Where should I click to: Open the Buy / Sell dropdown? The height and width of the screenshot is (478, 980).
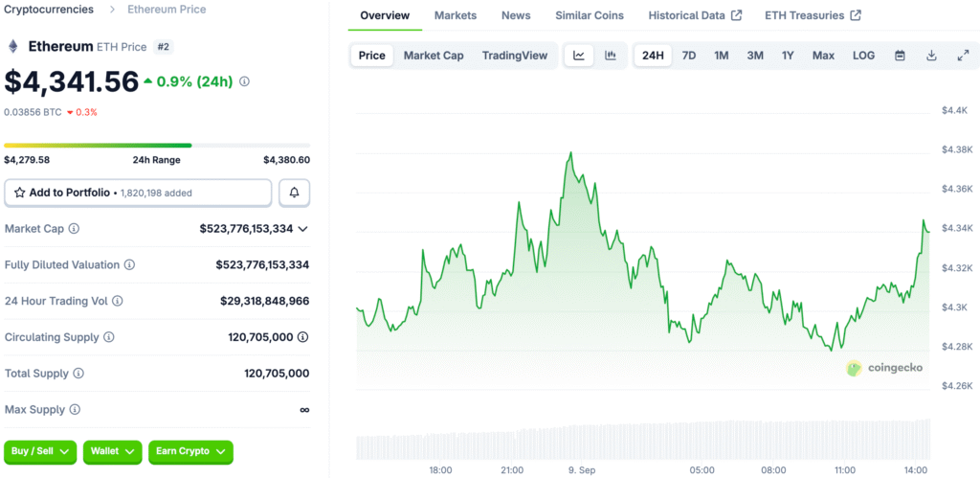tap(40, 452)
